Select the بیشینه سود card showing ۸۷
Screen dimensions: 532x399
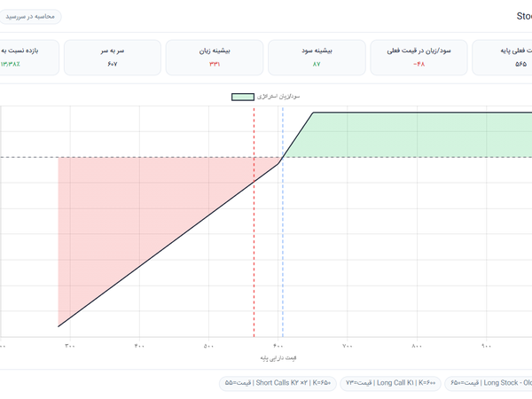317,58
